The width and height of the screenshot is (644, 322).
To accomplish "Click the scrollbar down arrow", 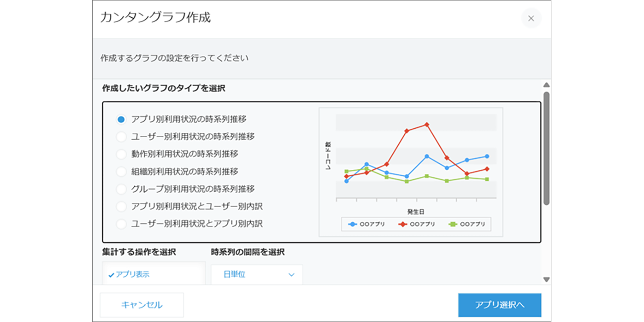I will coord(546,279).
